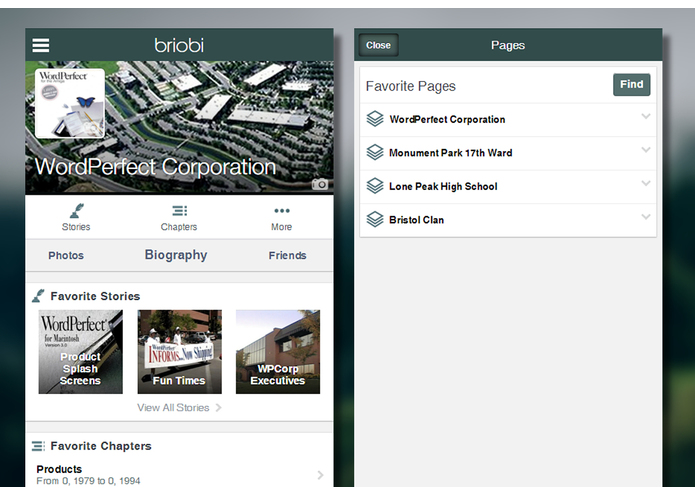Switch to the Photos tab
Screen dimensions: 695x494
[x=66, y=256]
